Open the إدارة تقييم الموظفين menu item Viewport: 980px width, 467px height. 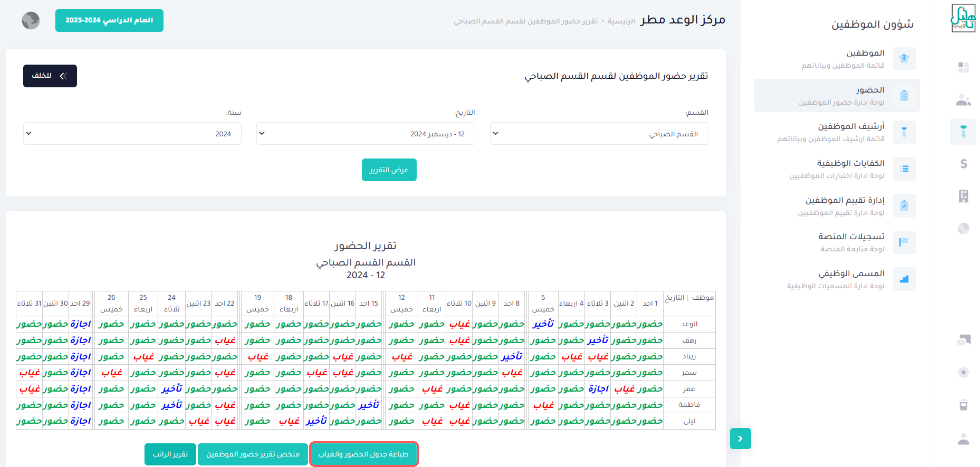(x=837, y=206)
